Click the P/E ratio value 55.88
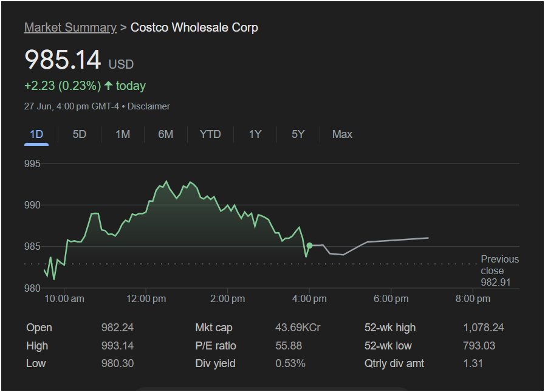Viewport: 545px width, 392px height. tap(289, 346)
